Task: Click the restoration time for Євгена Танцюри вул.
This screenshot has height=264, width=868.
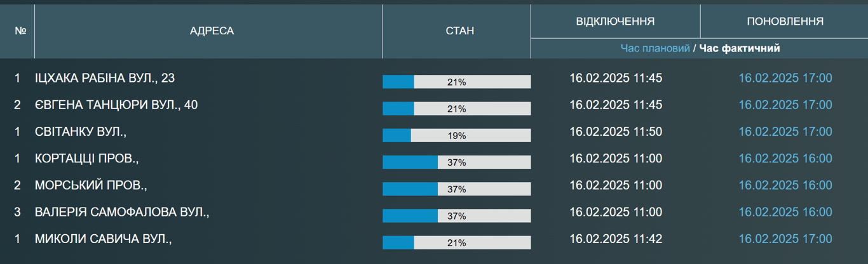Action: 785,105
